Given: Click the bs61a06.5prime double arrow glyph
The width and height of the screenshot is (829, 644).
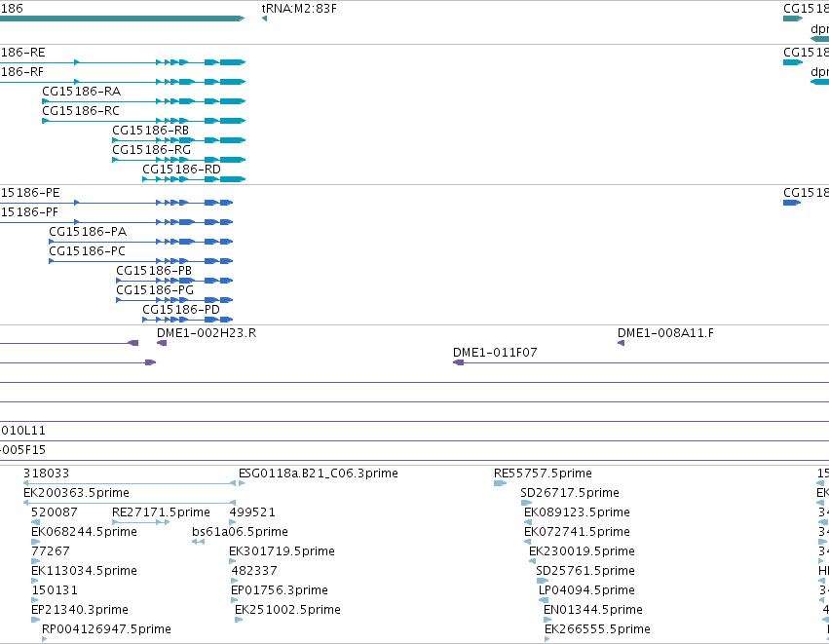Looking at the screenshot, I should pyautogui.click(x=199, y=542).
